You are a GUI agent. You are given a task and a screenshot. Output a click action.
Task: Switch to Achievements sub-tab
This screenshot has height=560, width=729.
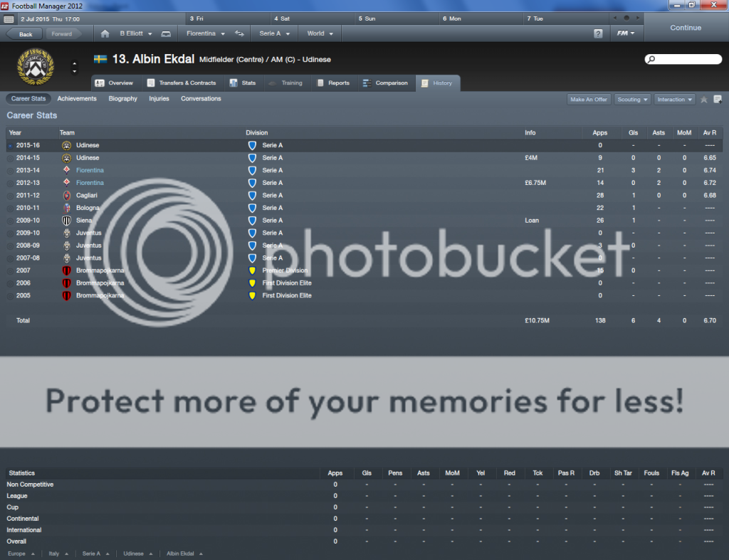click(x=77, y=98)
